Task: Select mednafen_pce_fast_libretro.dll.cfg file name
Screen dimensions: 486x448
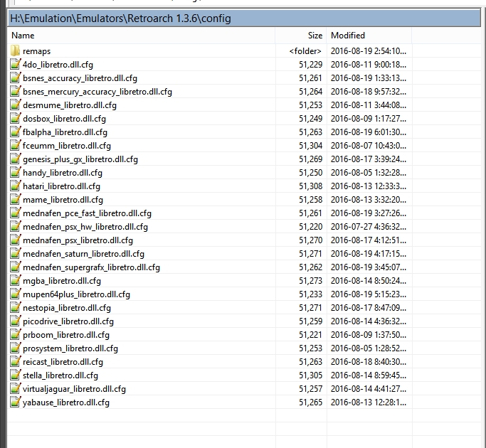Action: [87, 213]
